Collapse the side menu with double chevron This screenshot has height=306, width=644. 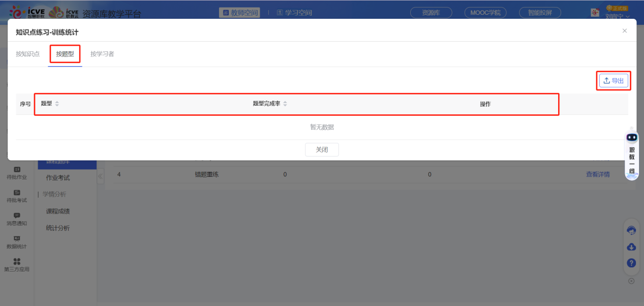(x=100, y=176)
